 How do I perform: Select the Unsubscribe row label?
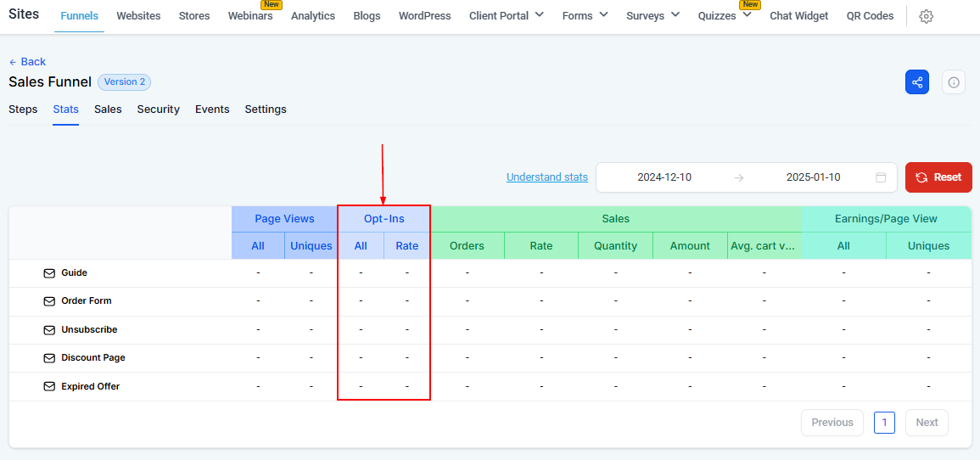click(x=89, y=329)
